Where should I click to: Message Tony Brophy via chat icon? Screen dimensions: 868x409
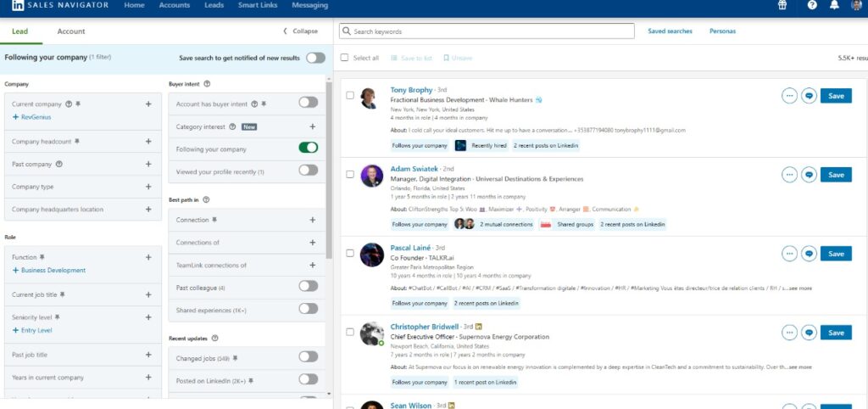click(809, 96)
